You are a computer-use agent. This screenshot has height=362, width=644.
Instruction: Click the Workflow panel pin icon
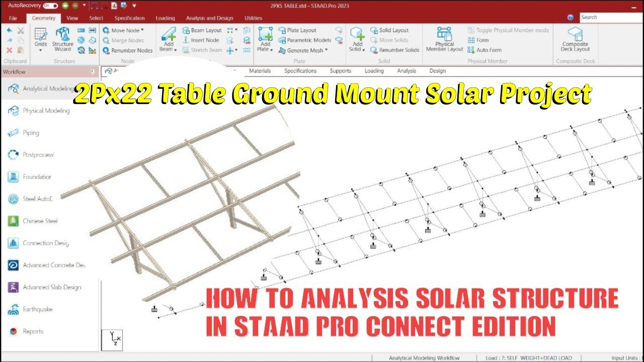click(92, 72)
